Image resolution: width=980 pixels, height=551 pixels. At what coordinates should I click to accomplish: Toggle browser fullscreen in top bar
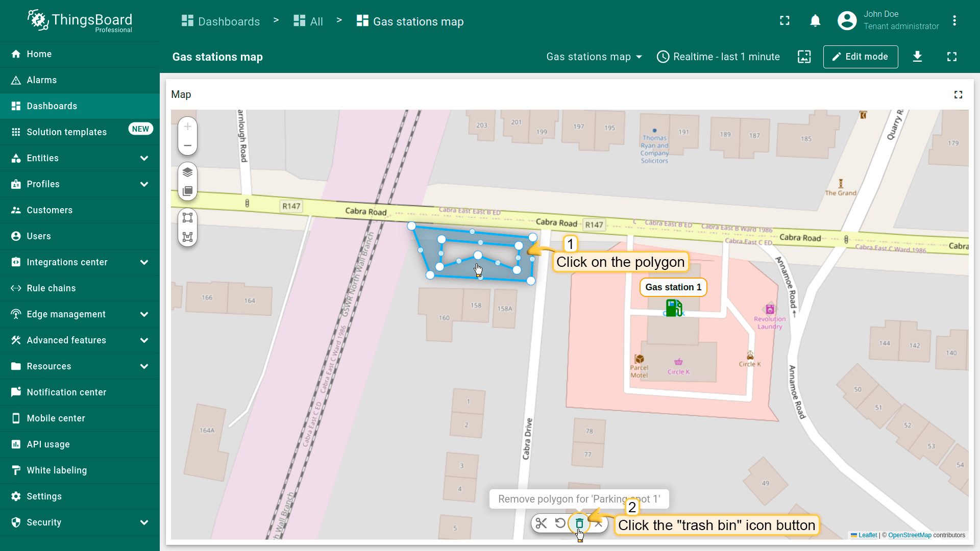(785, 21)
